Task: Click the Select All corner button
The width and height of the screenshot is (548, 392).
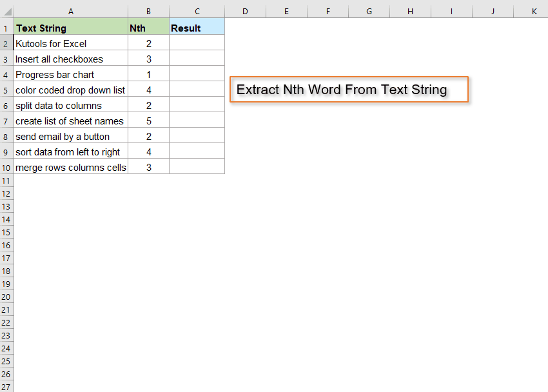Action: (6, 11)
